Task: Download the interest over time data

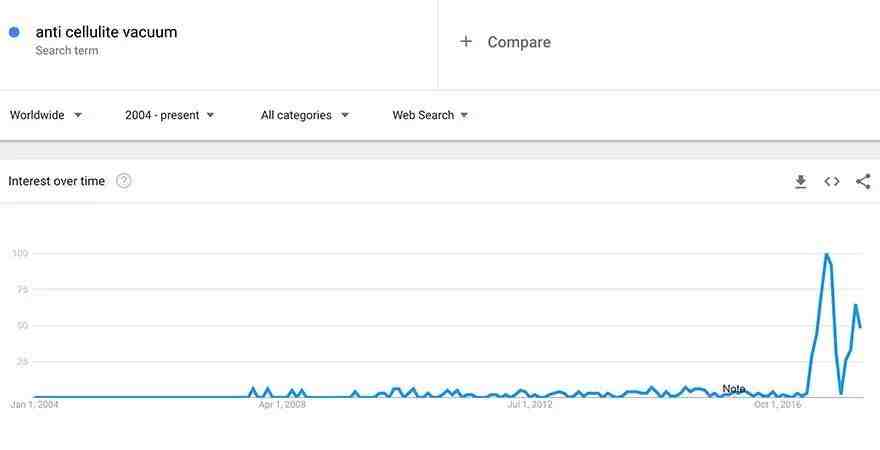Action: tap(801, 181)
